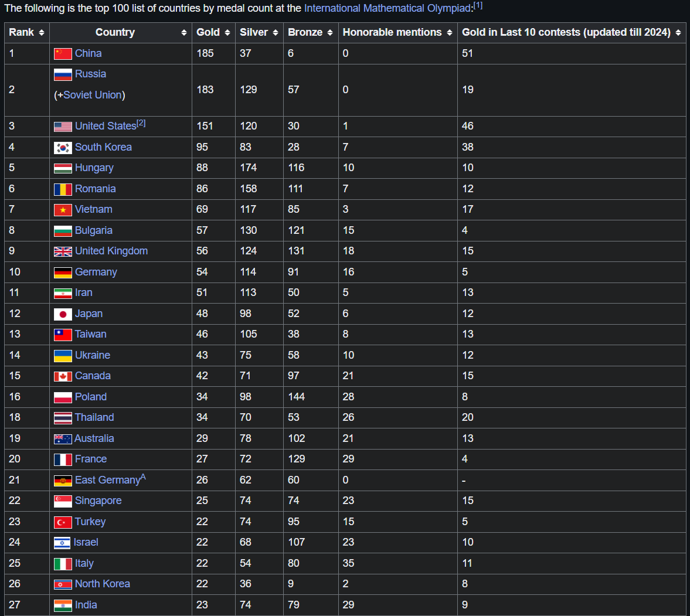Select China's gold count 185
This screenshot has height=616, width=690.
pos(205,53)
